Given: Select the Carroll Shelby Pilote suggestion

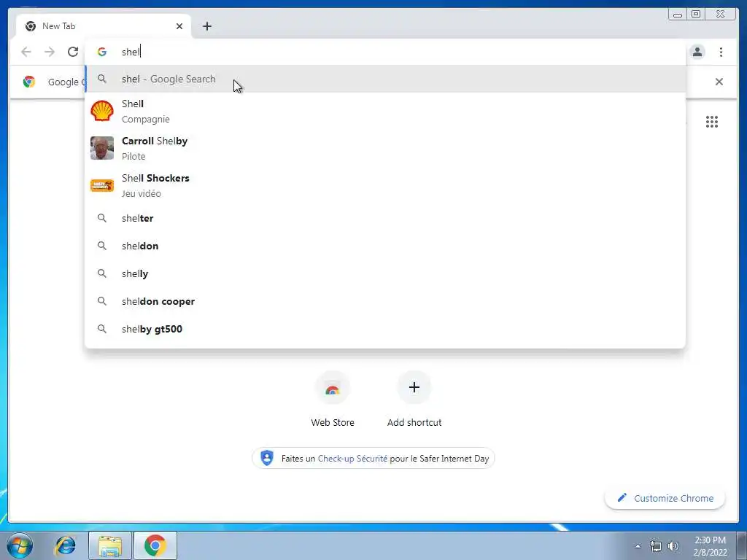Looking at the screenshot, I should coord(385,148).
